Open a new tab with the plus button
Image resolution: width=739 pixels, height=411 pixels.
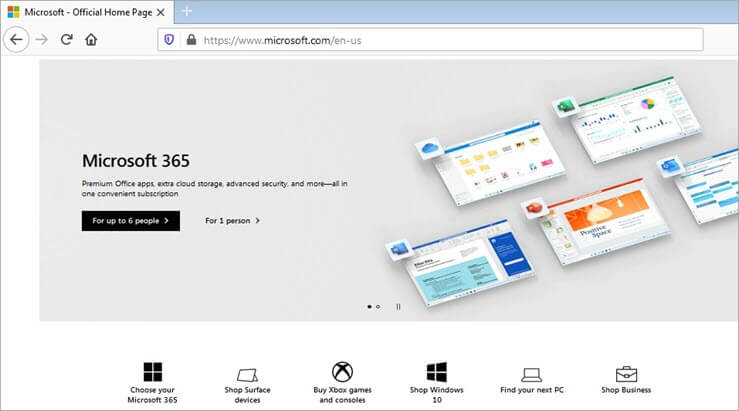(186, 11)
